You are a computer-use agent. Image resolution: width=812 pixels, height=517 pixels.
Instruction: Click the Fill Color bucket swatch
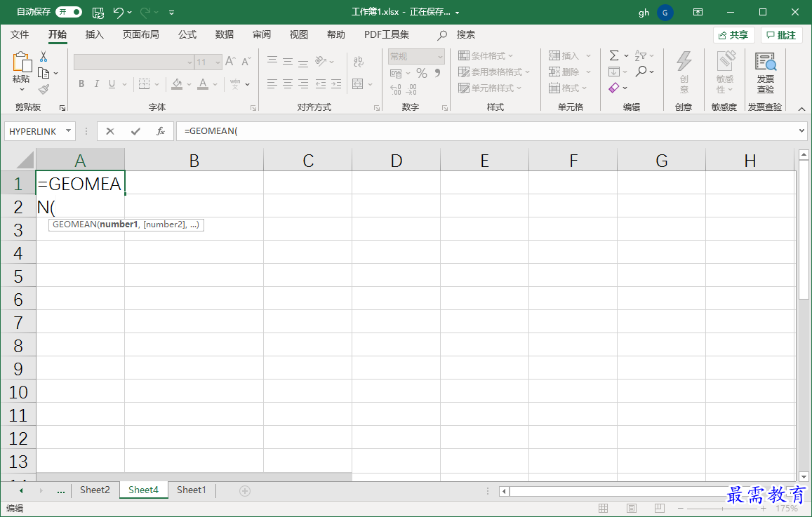click(x=177, y=84)
